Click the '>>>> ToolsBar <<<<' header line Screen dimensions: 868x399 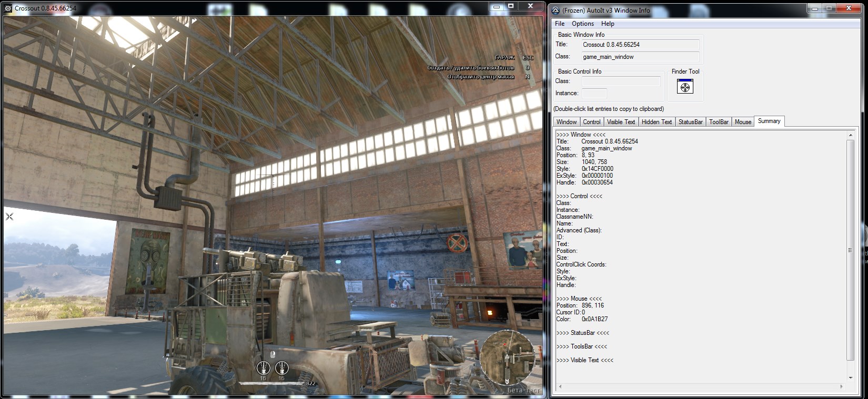[x=582, y=346]
